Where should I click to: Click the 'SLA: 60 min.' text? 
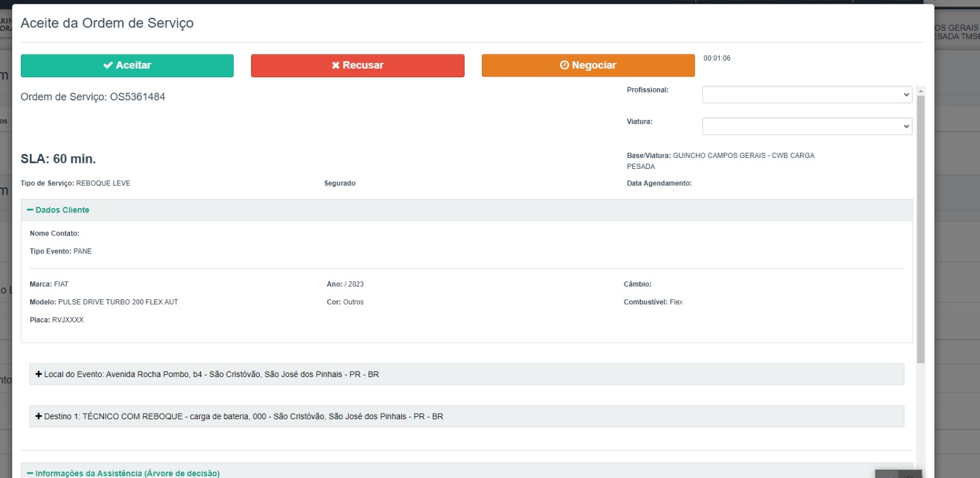[x=58, y=159]
